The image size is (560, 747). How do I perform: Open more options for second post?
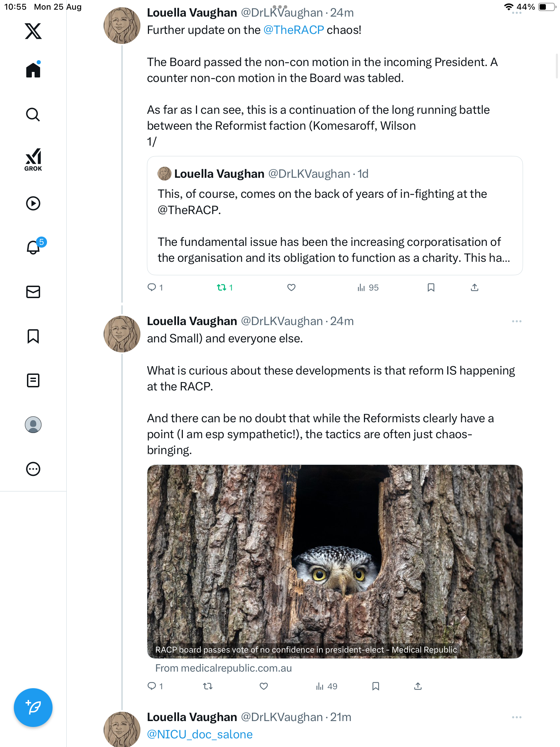tap(516, 321)
